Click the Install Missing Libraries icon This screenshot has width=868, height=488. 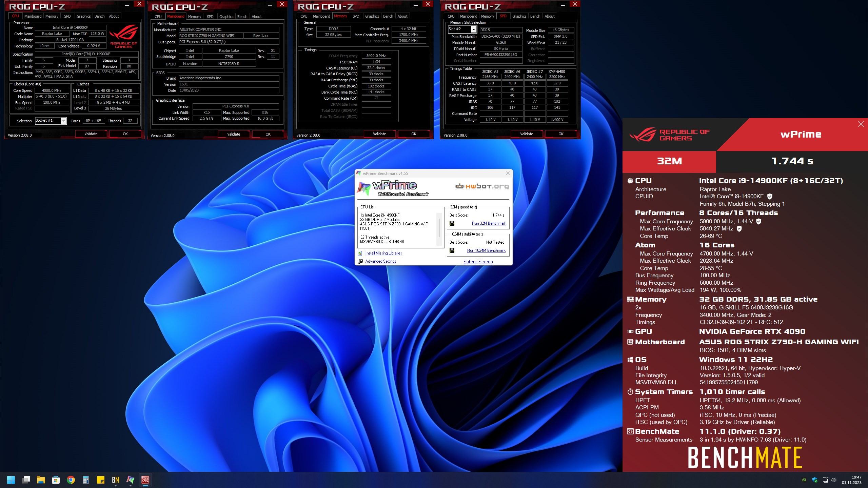(x=360, y=253)
